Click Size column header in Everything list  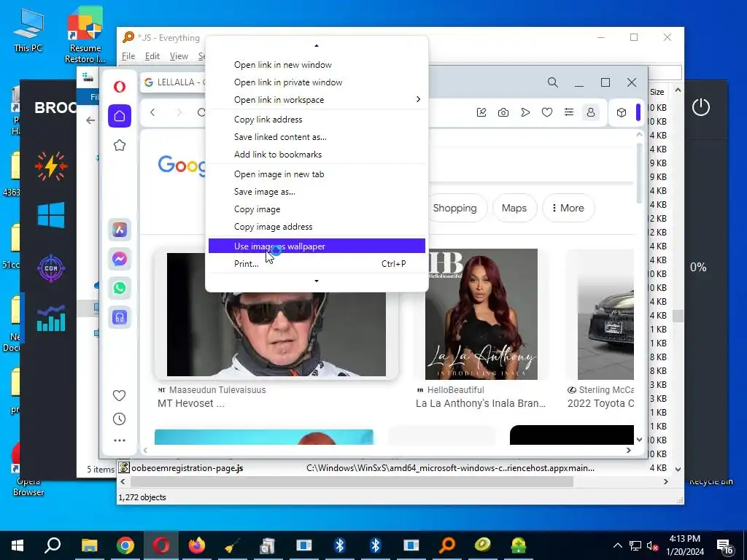tap(657, 92)
